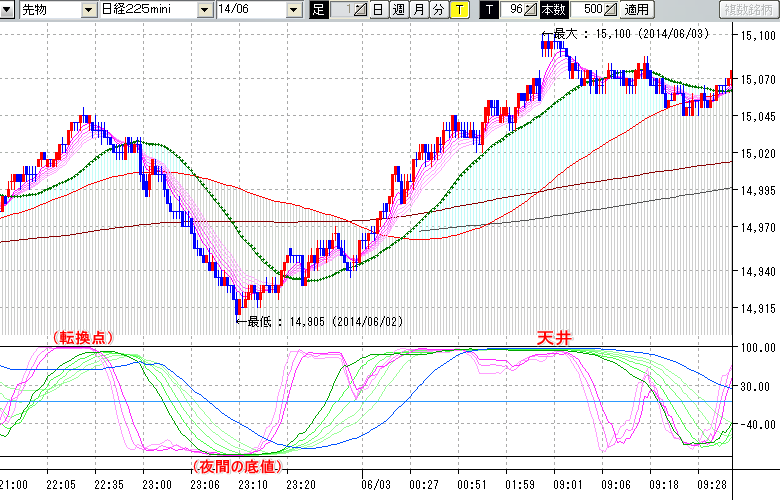Switch chart to daily (日) bars
The width and height of the screenshot is (780, 500).
[377, 10]
